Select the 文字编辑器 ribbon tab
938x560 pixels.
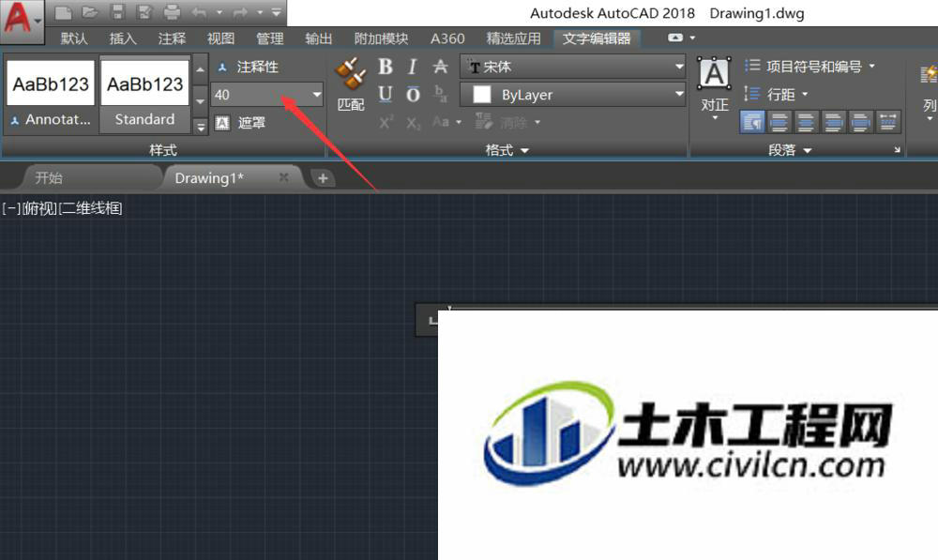(597, 38)
